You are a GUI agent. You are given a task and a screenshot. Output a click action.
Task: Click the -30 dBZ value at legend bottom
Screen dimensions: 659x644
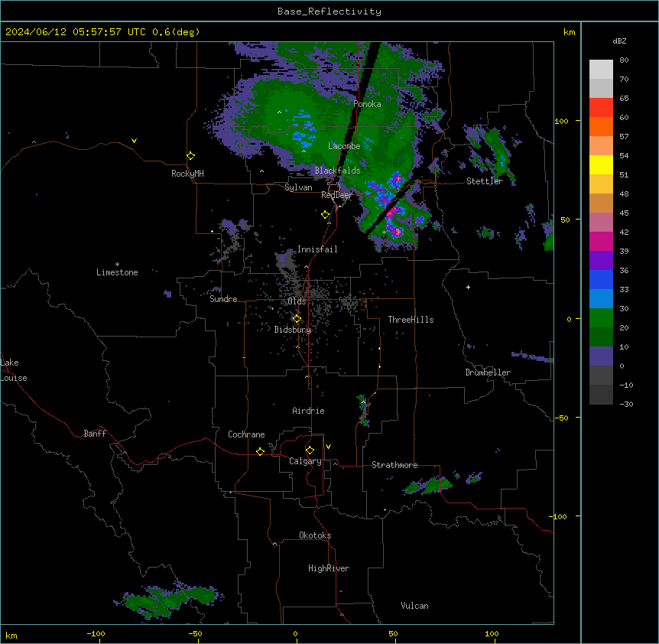click(x=626, y=405)
